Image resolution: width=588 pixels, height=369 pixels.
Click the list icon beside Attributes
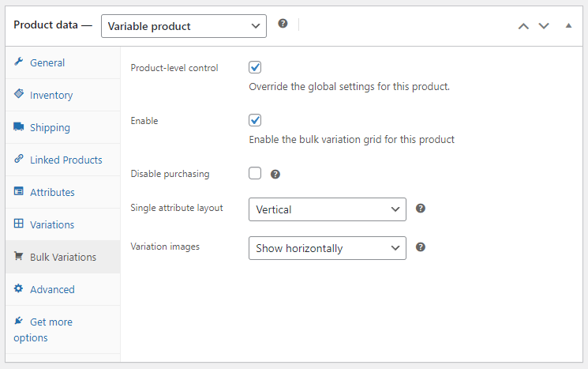pos(19,191)
